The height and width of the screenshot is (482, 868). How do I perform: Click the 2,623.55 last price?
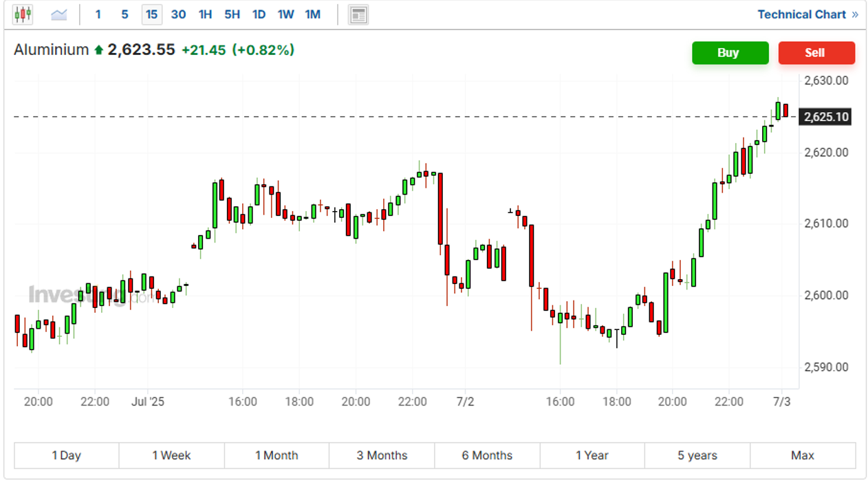(x=141, y=50)
